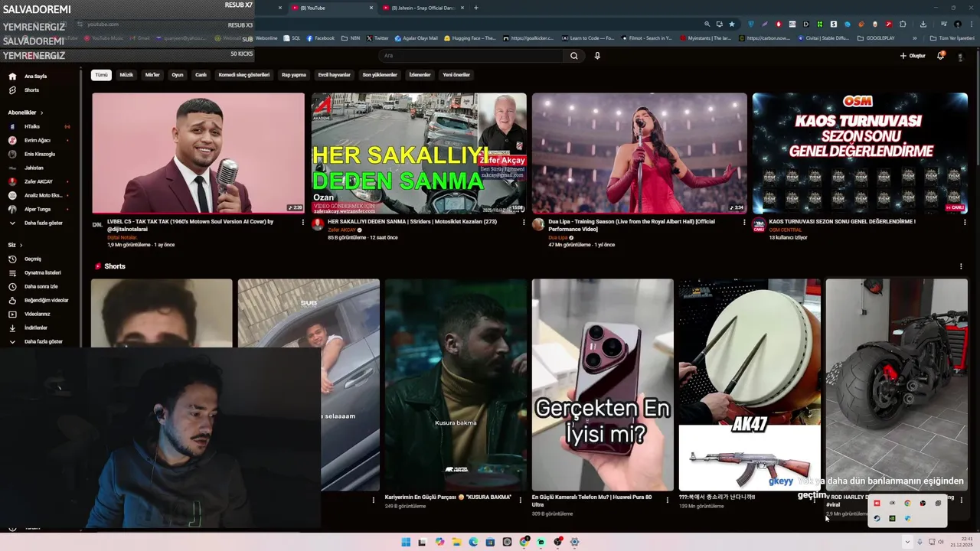This screenshot has width=980, height=551.
Task: Open File Explorer from the taskbar
Action: click(x=456, y=542)
